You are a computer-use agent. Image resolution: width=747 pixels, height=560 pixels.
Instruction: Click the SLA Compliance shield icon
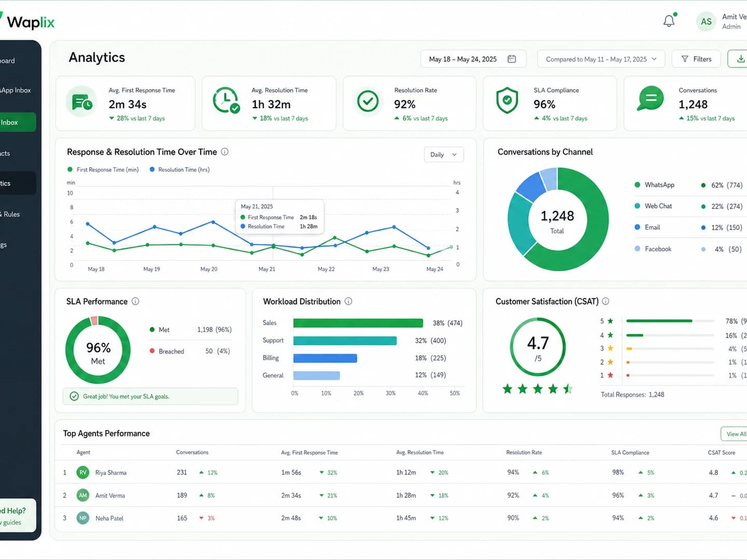[x=507, y=101]
